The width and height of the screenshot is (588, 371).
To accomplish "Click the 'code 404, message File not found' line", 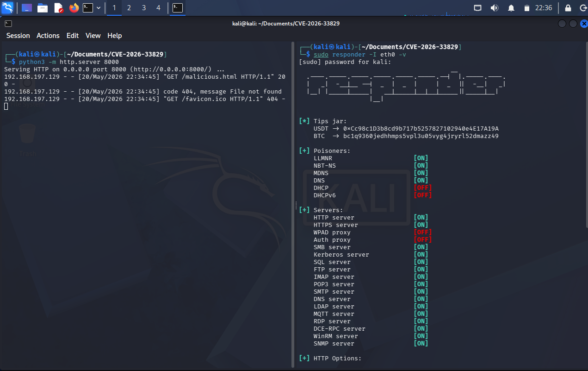I will (143, 91).
